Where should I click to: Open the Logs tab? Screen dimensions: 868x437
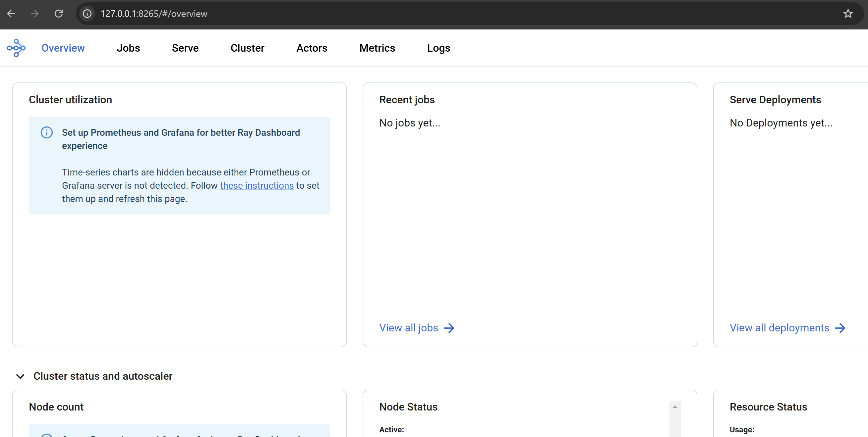tap(438, 48)
